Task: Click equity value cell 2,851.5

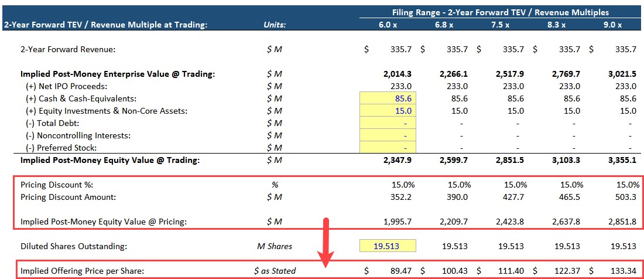Action: tap(509, 160)
